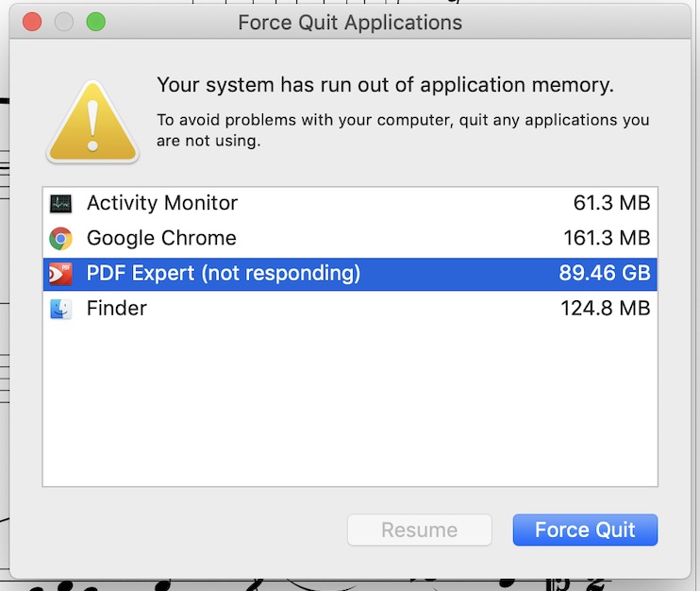Click the 61.3 MB memory value
This screenshot has width=700, height=591.
(x=611, y=203)
